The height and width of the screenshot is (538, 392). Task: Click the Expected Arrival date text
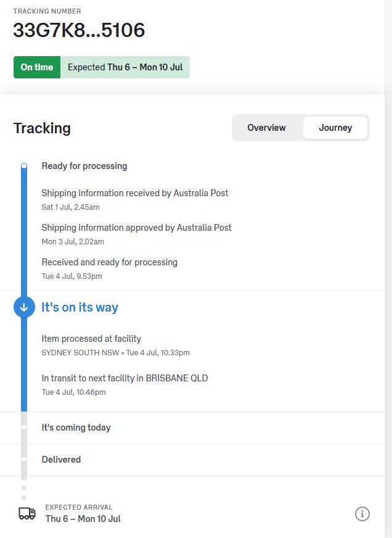tap(83, 519)
